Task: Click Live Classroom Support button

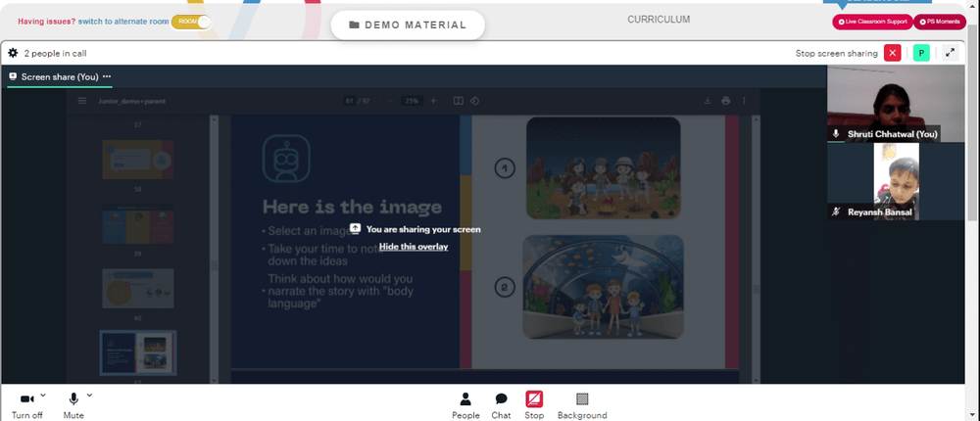Action: [872, 22]
